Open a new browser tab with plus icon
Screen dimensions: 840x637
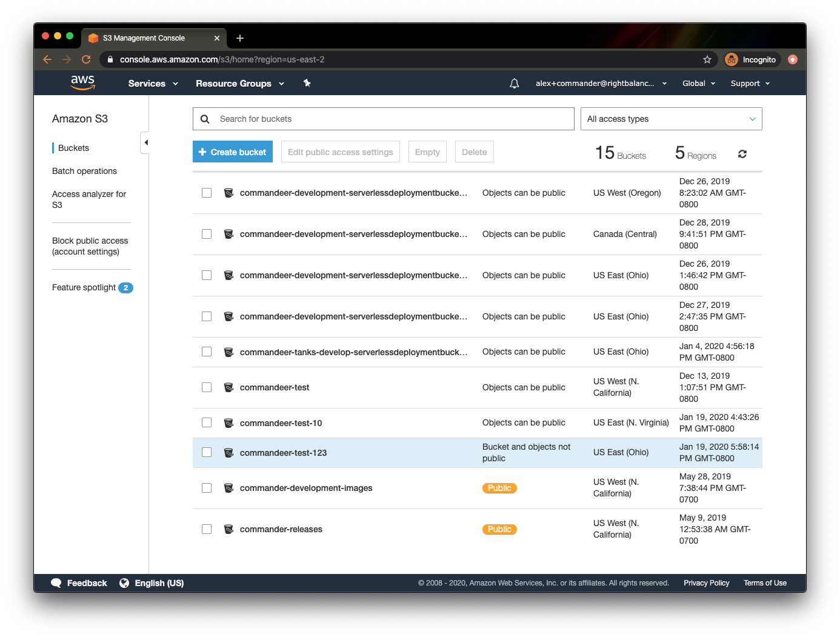tap(240, 38)
